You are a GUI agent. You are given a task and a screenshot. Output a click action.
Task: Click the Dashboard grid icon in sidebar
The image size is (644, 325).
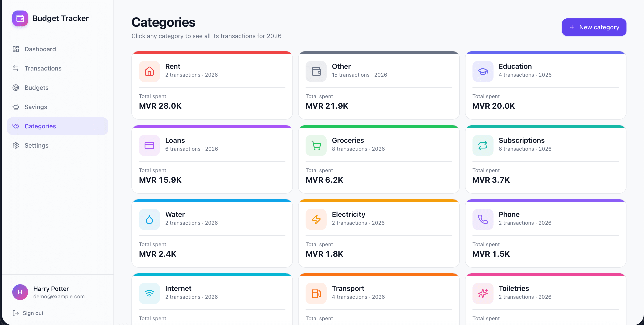click(16, 49)
